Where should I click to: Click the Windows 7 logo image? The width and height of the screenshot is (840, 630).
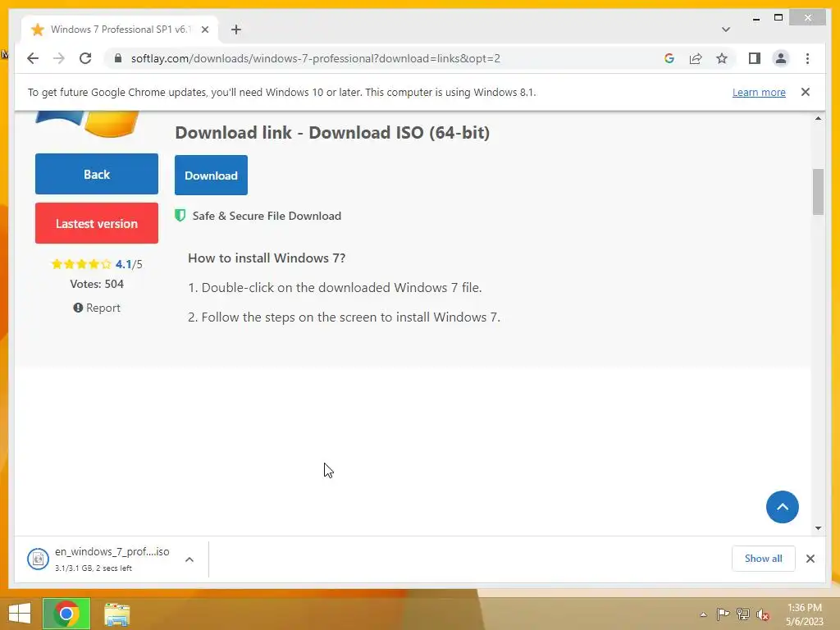pos(88,123)
